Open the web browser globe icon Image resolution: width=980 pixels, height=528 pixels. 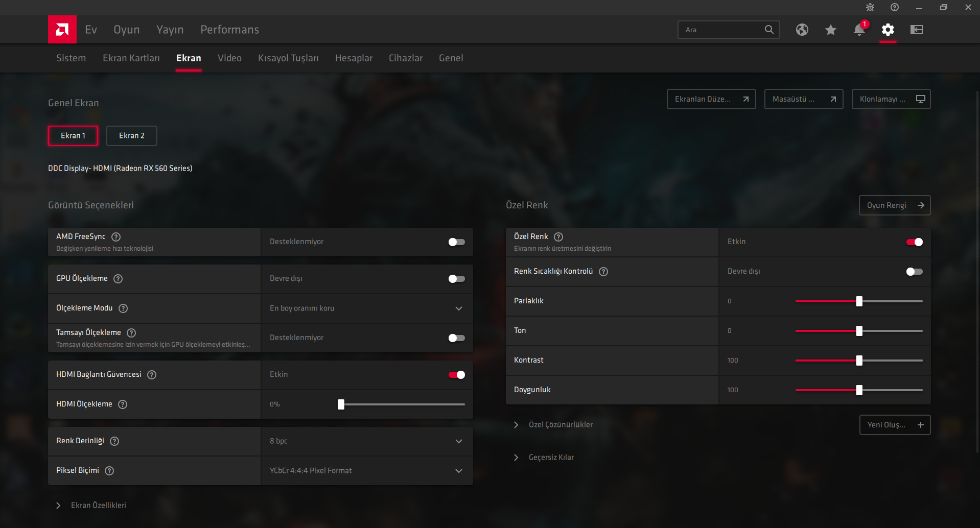click(802, 30)
